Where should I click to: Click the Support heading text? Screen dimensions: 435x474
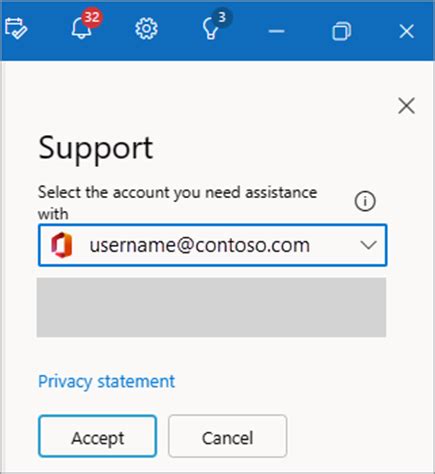coord(96,149)
